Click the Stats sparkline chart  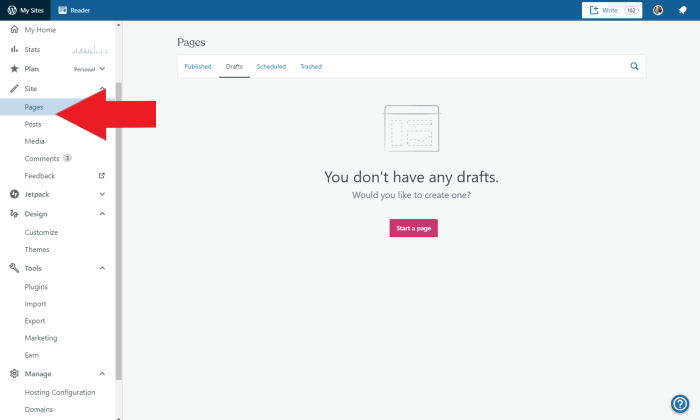90,50
